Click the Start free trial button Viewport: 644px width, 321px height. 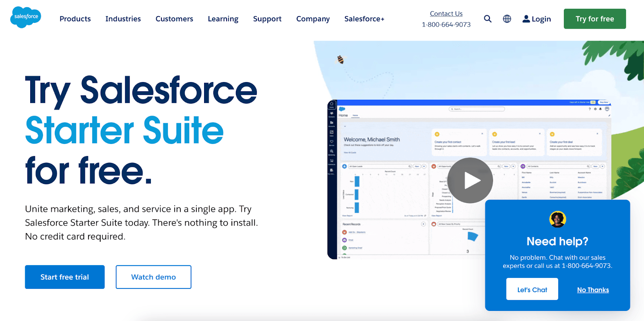pyautogui.click(x=65, y=277)
